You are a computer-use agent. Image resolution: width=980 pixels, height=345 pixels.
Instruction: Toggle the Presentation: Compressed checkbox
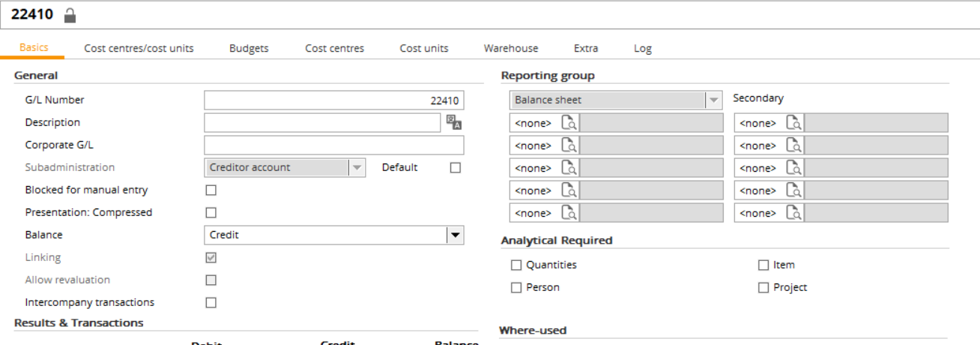pos(211,212)
